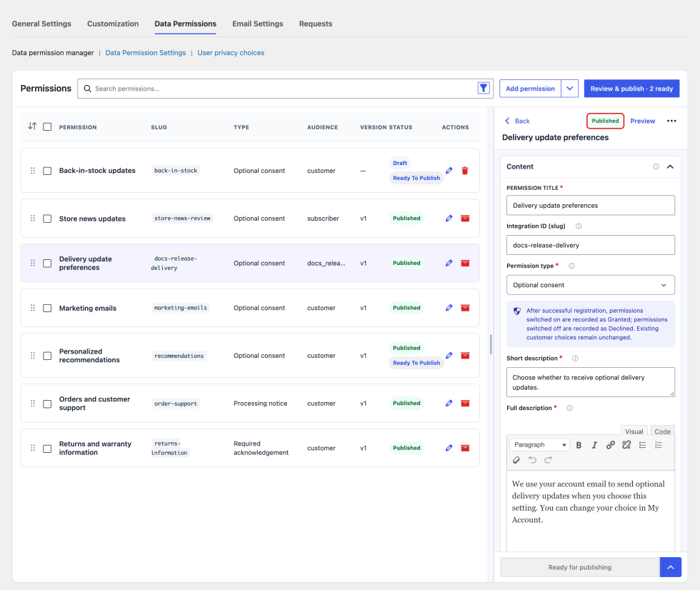Insert bulleted list in editor
700x590 pixels.
(x=642, y=445)
